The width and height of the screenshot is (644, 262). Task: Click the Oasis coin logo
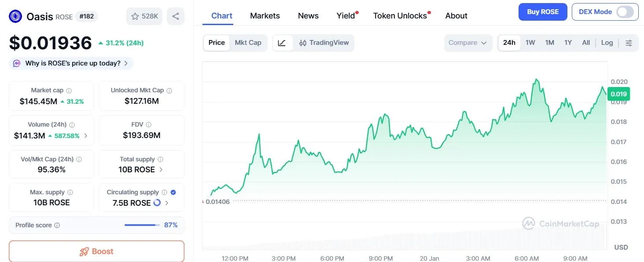coord(15,16)
